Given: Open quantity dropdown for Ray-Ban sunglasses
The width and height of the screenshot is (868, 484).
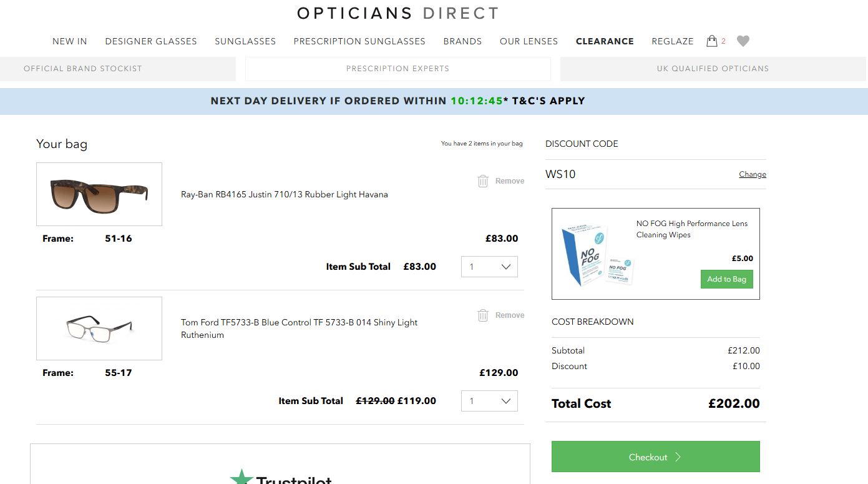Looking at the screenshot, I should (489, 267).
